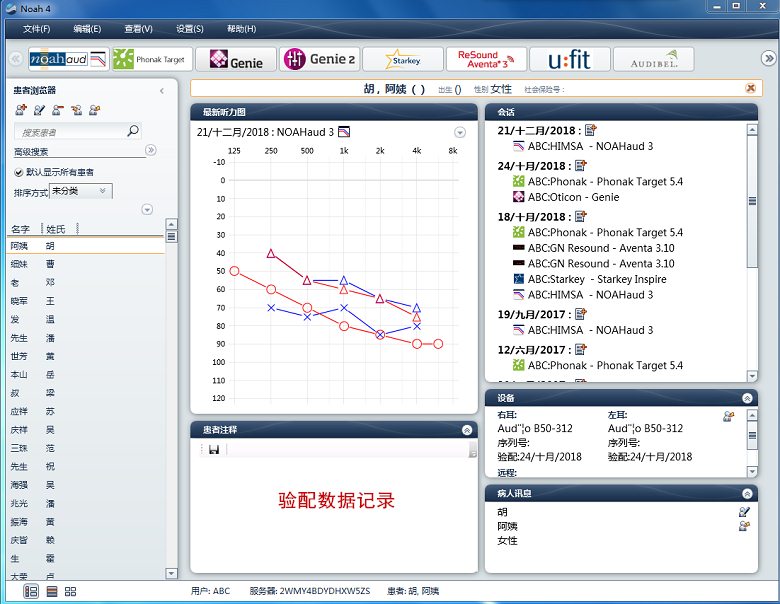Open the 设置(S) menu

click(x=189, y=29)
